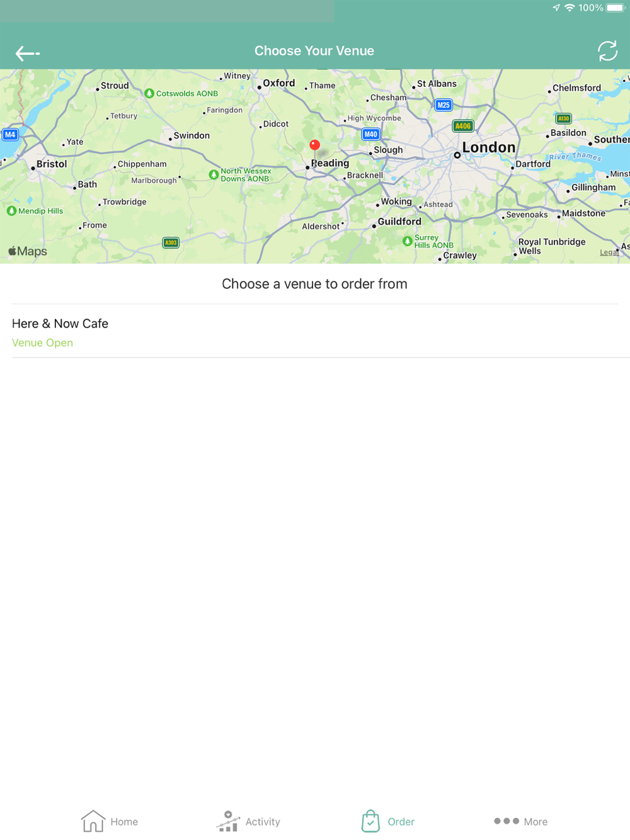Tap the Activity chart icon
Screen dimensions: 630x840
pyautogui.click(x=227, y=821)
